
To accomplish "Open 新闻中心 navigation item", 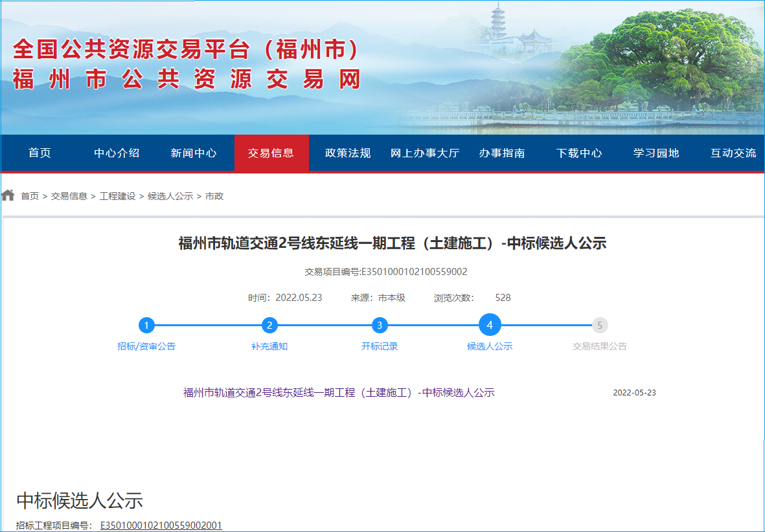I will coord(194,153).
